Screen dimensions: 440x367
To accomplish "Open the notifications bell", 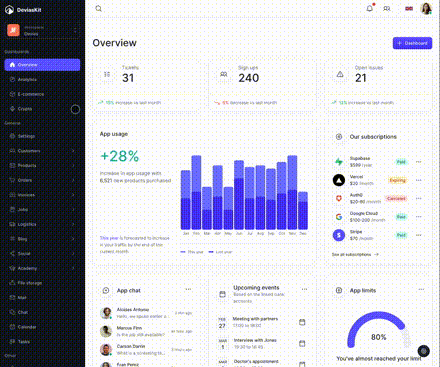I will point(370,8).
